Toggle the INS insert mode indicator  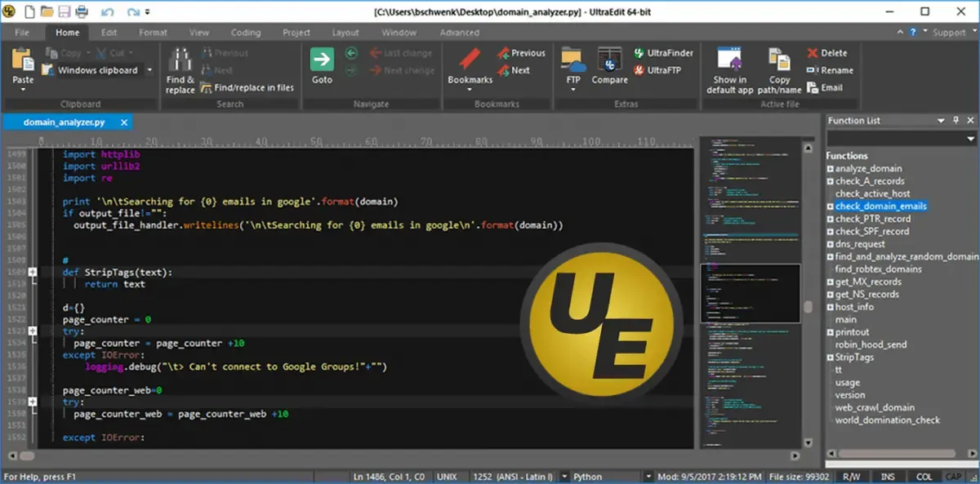coord(887,477)
